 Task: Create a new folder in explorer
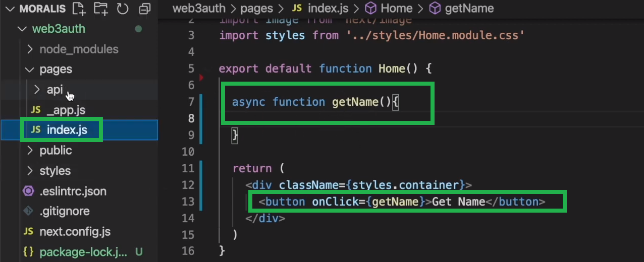(101, 9)
